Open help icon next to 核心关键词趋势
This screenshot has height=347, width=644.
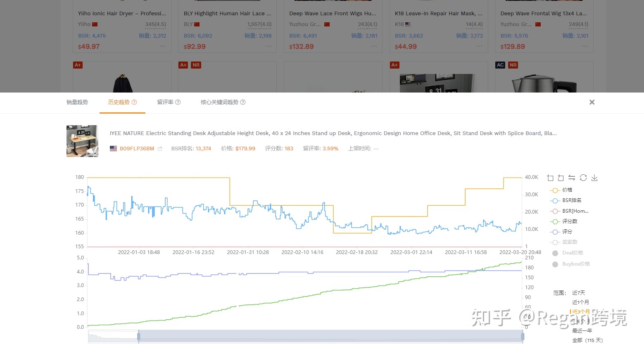(243, 102)
